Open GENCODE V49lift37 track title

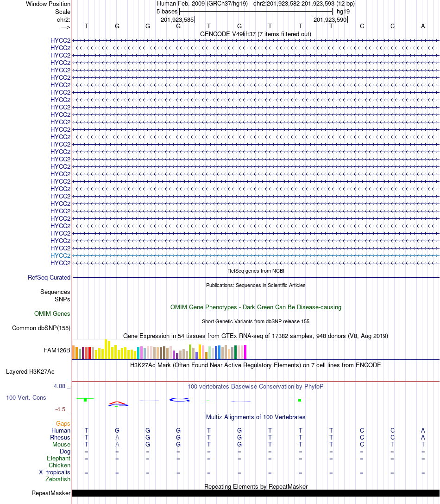tap(256, 34)
